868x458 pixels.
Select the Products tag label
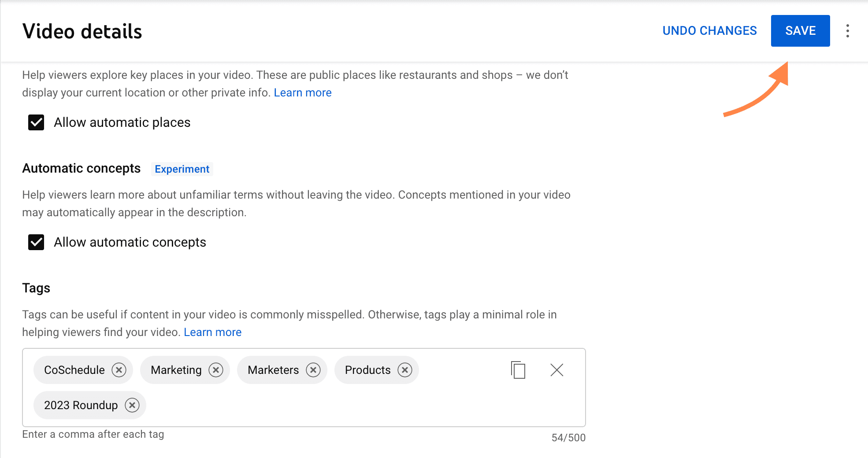(x=367, y=370)
